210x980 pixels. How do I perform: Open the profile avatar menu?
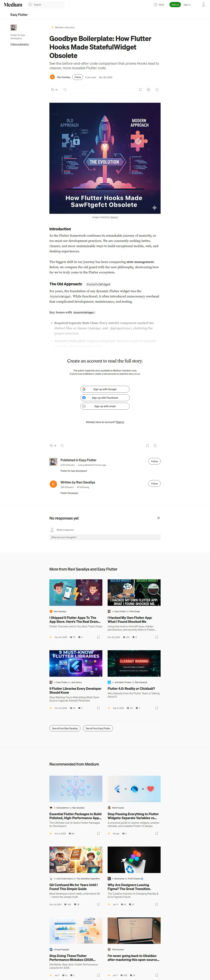pos(203,5)
